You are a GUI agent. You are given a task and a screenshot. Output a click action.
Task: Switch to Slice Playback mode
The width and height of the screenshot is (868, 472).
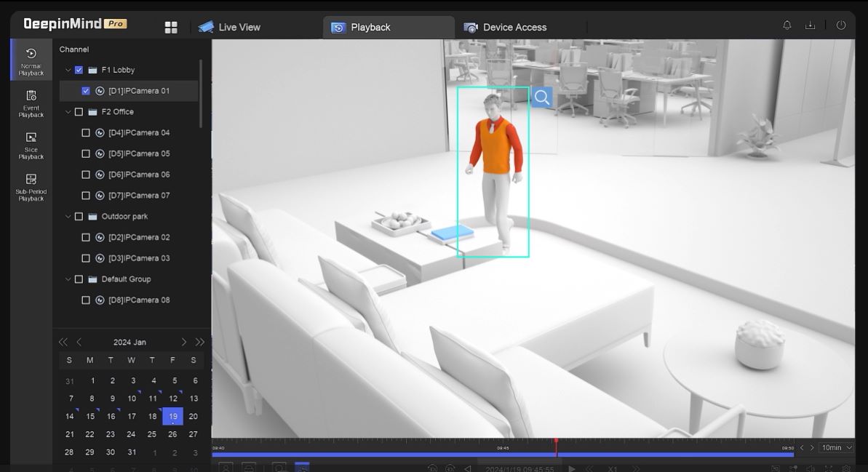tap(31, 145)
